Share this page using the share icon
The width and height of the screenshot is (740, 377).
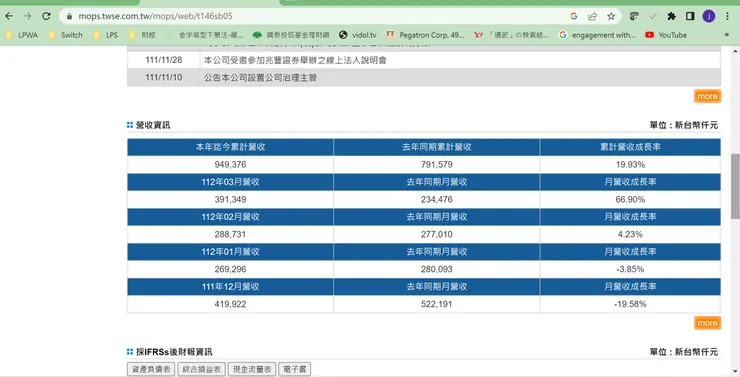click(592, 16)
